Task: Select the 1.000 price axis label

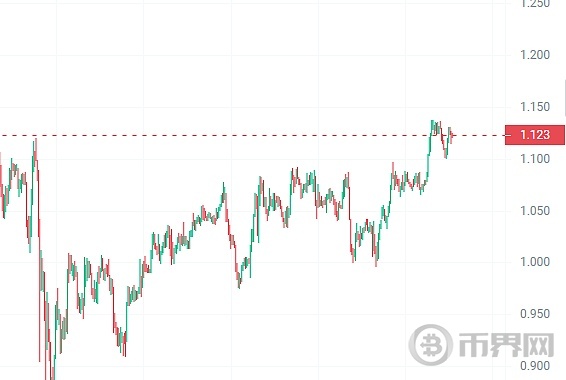Action: pyautogui.click(x=535, y=262)
